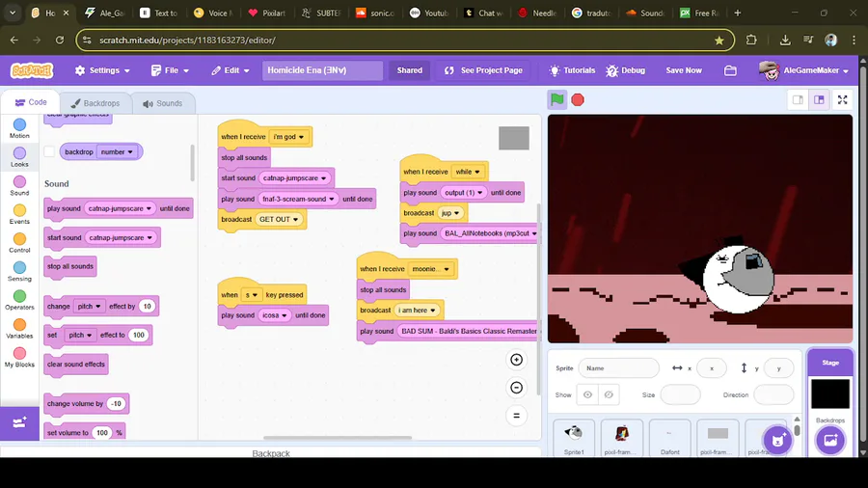Viewport: 868px width, 488px height.
Task: Open the Settings menu
Action: pos(102,70)
